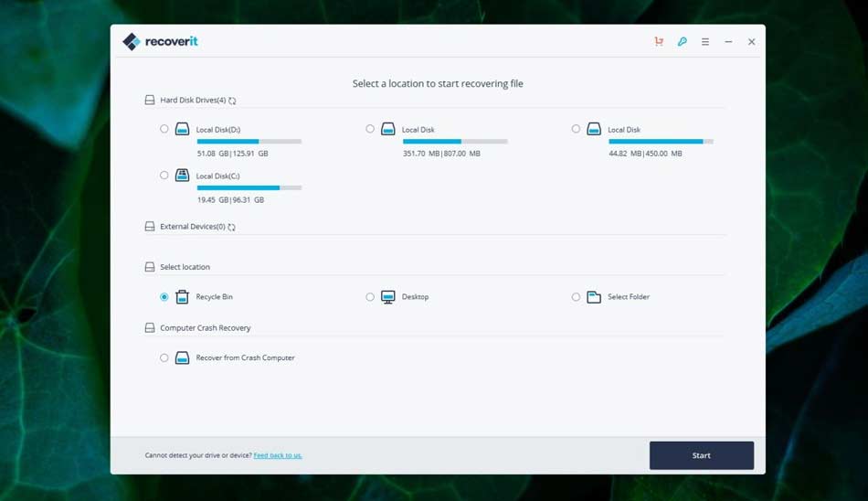Select the Local Disk(C:) radio button
Screen dimensions: 868x501
click(164, 176)
